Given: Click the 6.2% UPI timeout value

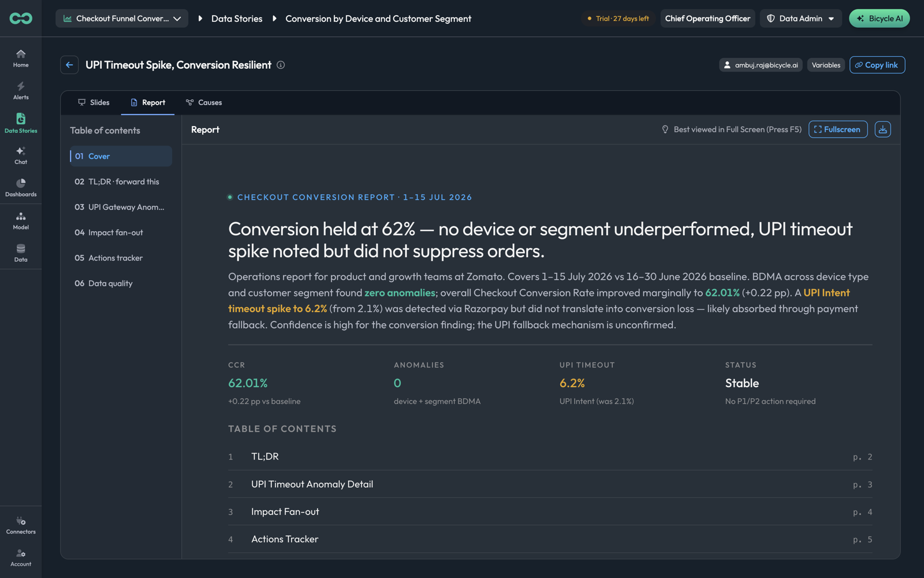Looking at the screenshot, I should [x=572, y=383].
